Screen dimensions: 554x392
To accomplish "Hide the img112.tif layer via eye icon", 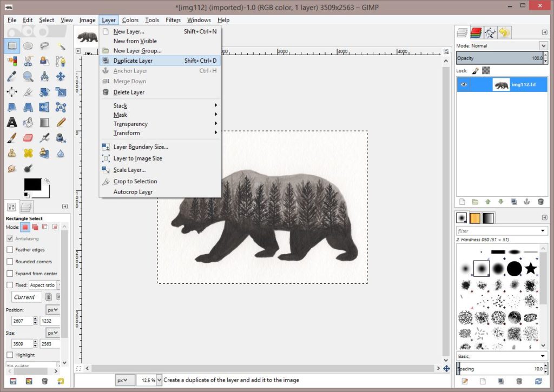I will 464,84.
